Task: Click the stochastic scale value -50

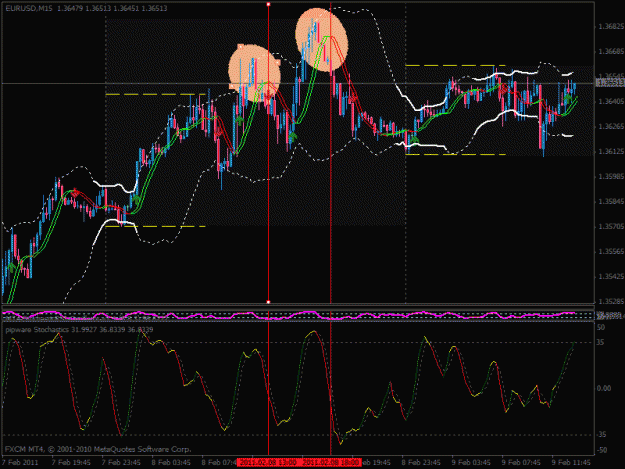Action: [601, 450]
